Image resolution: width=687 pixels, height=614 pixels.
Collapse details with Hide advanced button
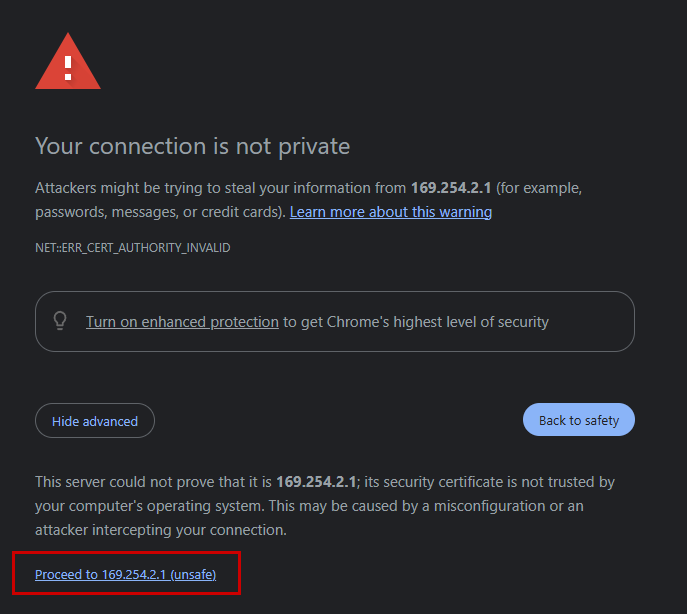tap(95, 421)
